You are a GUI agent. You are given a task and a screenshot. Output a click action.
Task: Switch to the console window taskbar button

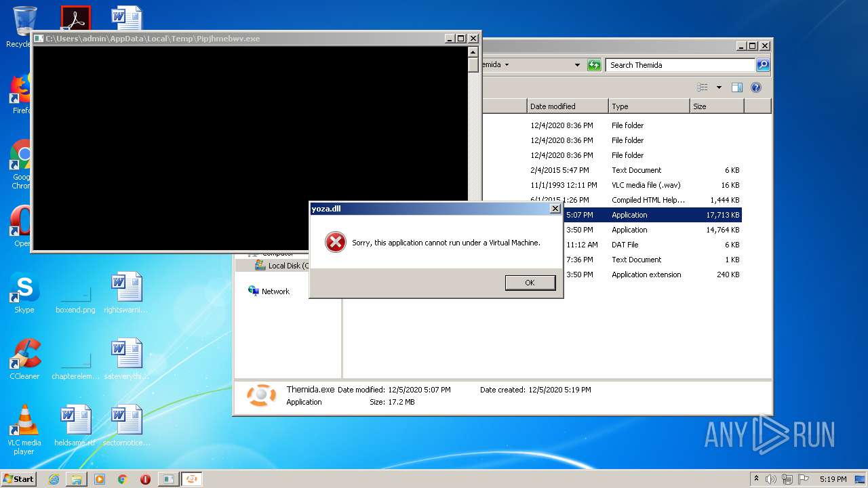point(168,479)
